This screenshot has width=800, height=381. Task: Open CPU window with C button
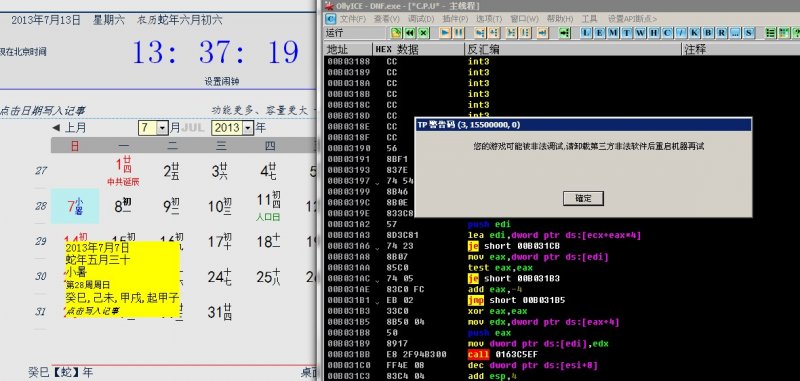(x=667, y=33)
